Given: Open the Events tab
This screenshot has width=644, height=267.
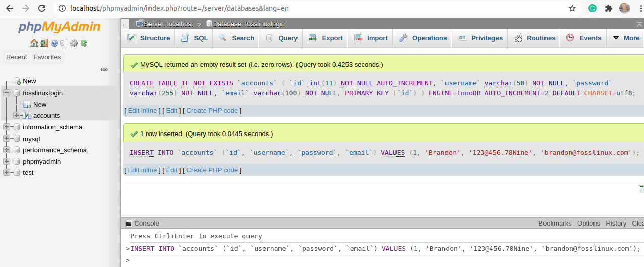Looking at the screenshot, I should coord(583,38).
